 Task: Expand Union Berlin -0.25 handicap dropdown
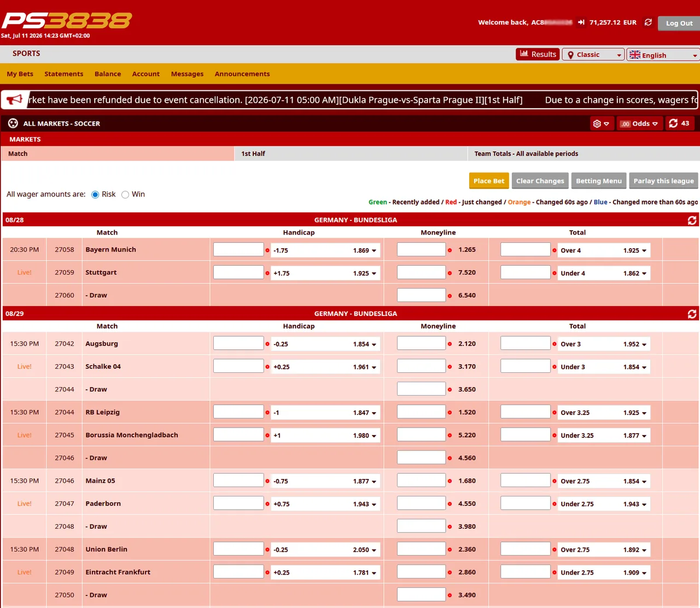click(x=325, y=550)
